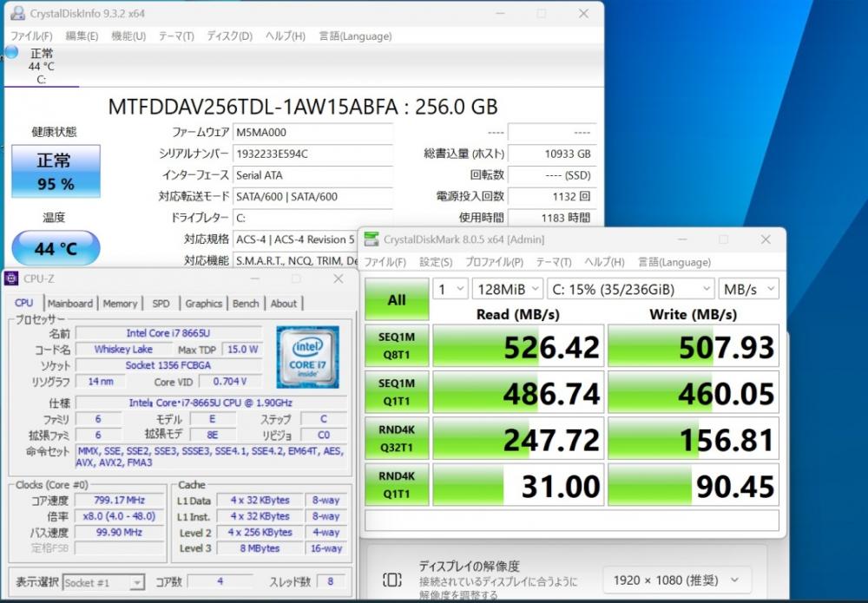Screen dimensions: 868x603
Task: Open プロファイル(P) menu in CrystalDiskMark
Action: coord(494,262)
